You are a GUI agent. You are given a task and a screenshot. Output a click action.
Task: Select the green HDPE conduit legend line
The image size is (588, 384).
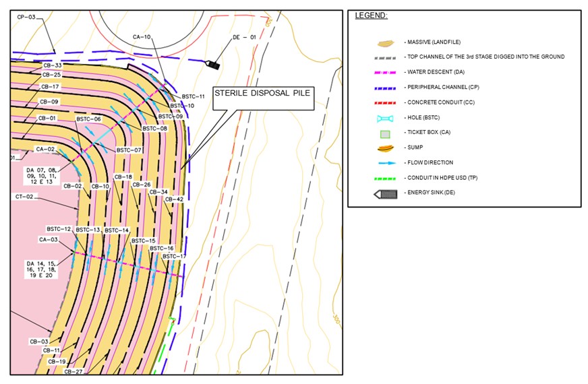point(384,179)
